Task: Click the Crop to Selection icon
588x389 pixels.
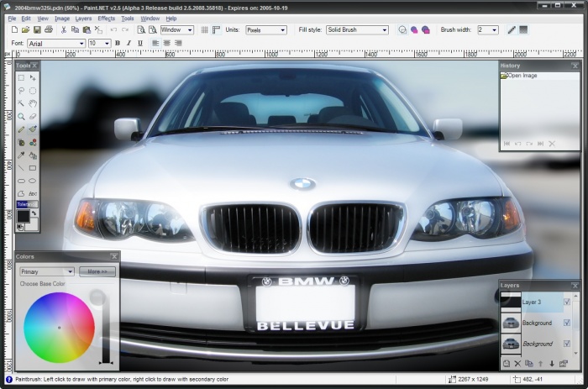Action: 98,29
